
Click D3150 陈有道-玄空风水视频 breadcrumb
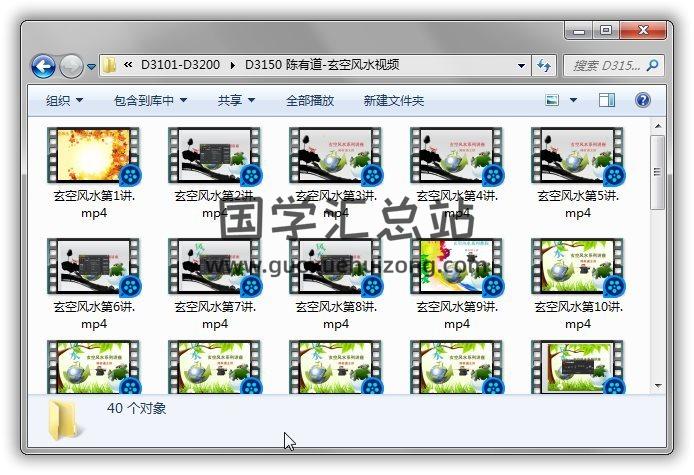point(322,65)
